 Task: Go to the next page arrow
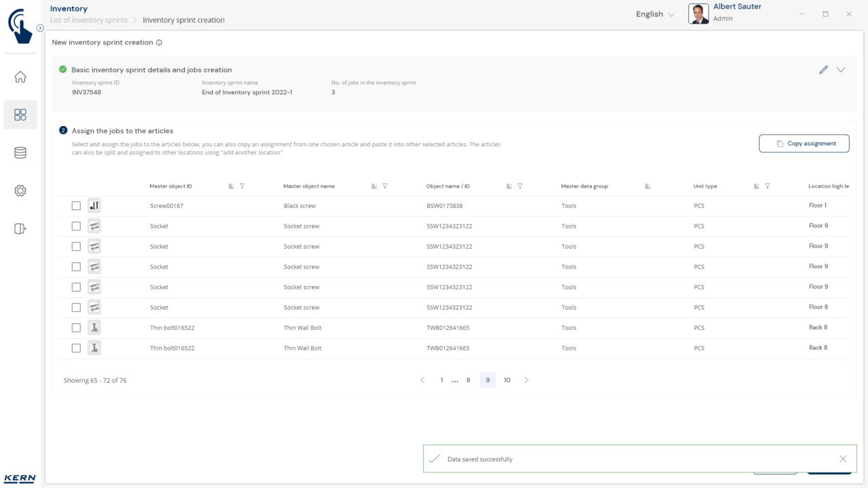pos(526,380)
